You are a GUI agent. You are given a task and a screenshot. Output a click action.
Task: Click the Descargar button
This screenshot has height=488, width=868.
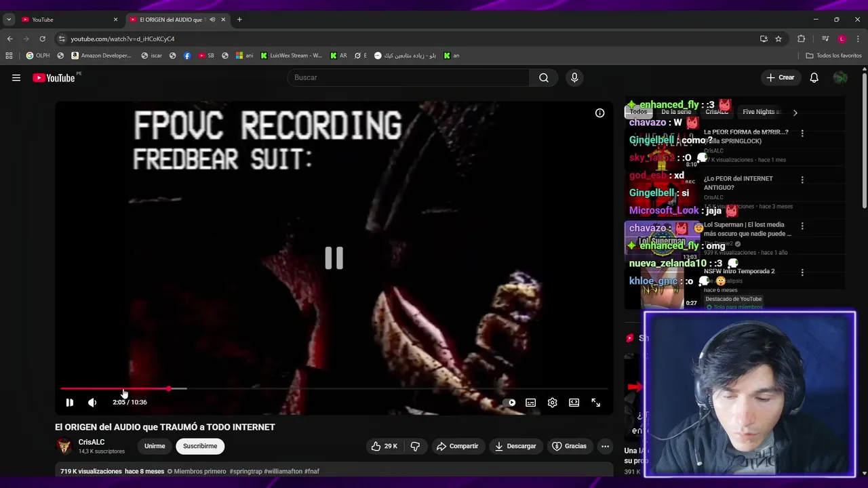click(516, 446)
